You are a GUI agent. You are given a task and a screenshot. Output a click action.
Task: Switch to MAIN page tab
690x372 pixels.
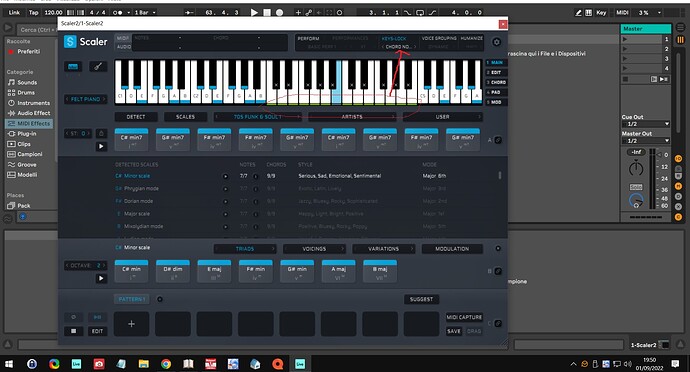[496, 63]
